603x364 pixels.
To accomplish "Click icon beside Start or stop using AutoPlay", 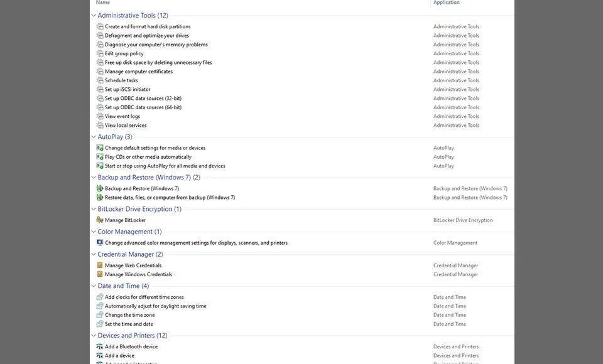I will [100, 166].
